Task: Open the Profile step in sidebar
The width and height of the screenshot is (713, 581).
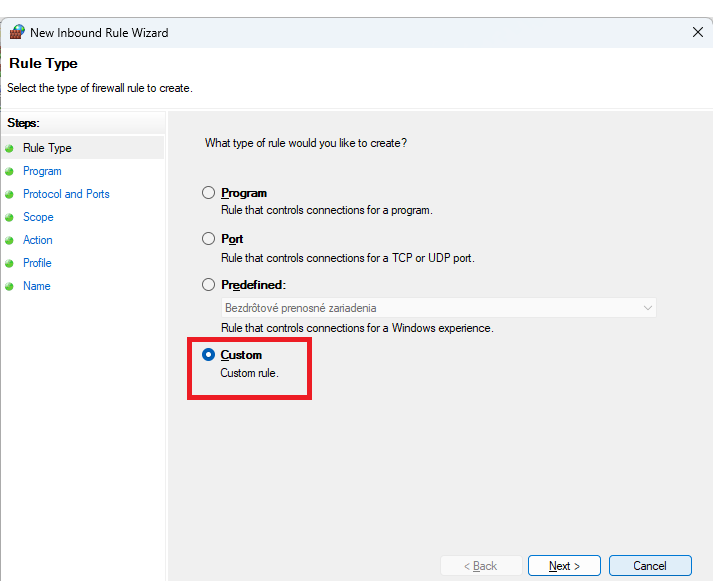Action: 37,263
